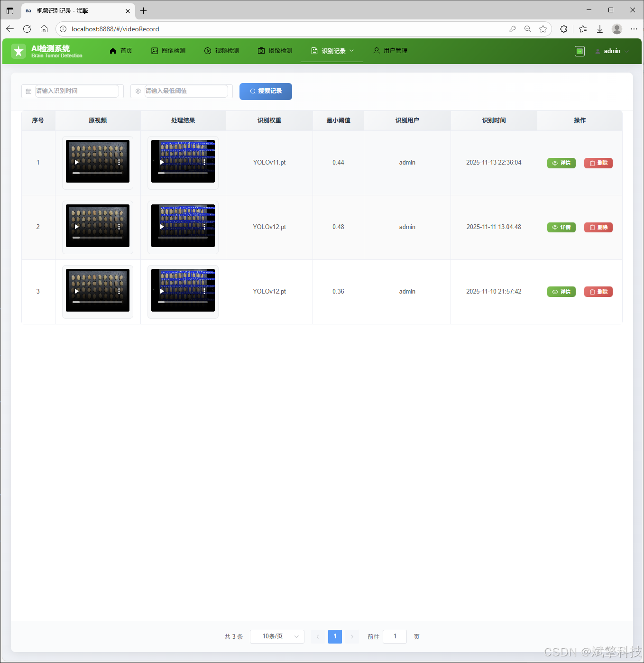This screenshot has width=644, height=663.
Task: Click the 识别时间 column header
Action: click(494, 120)
